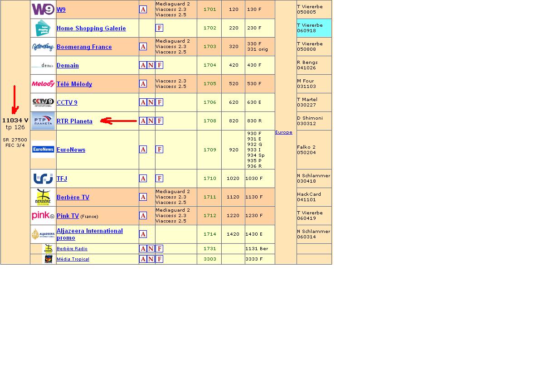The height and width of the screenshot is (392, 550).
Task: Click the A icon in TFJ row
Action: [x=143, y=179]
